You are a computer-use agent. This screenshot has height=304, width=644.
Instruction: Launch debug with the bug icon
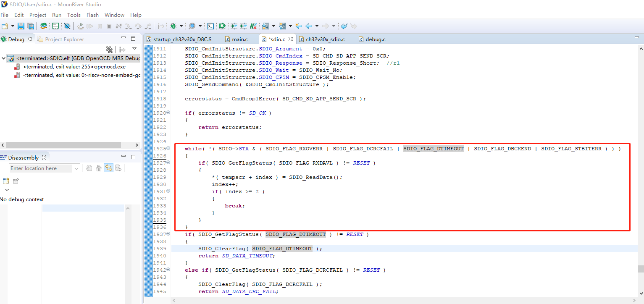[173, 26]
